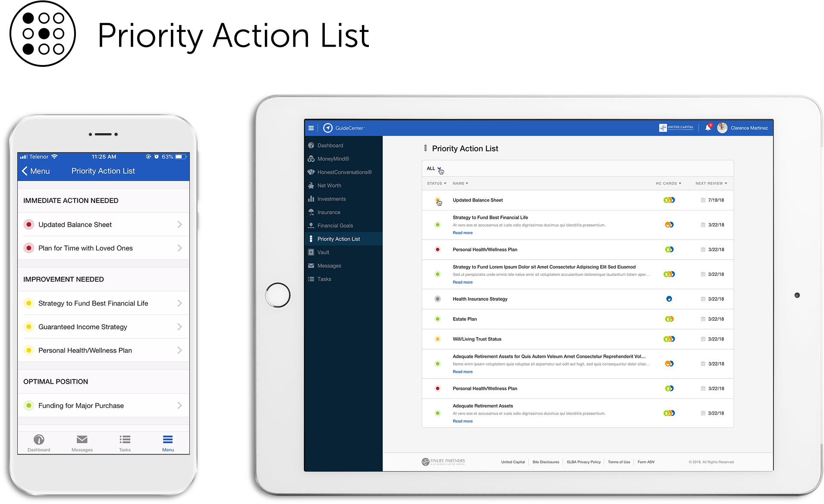Screen dimensions: 824x504
Task: Sort by the STATUS column
Action: [x=437, y=183]
